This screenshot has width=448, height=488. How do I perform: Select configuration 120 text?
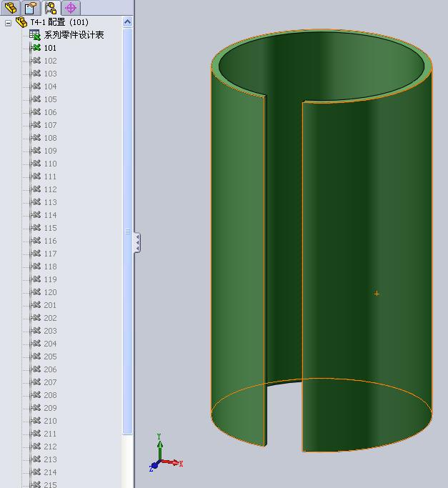50,292
